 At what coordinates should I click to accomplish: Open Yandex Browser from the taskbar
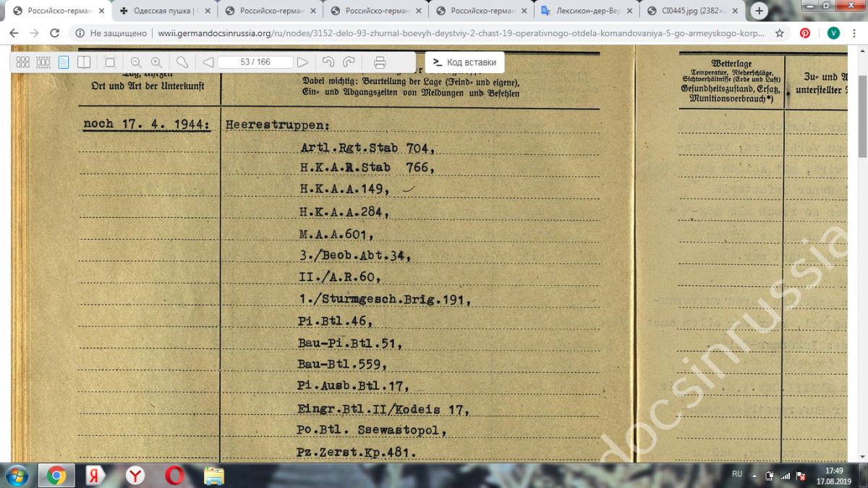[x=135, y=475]
